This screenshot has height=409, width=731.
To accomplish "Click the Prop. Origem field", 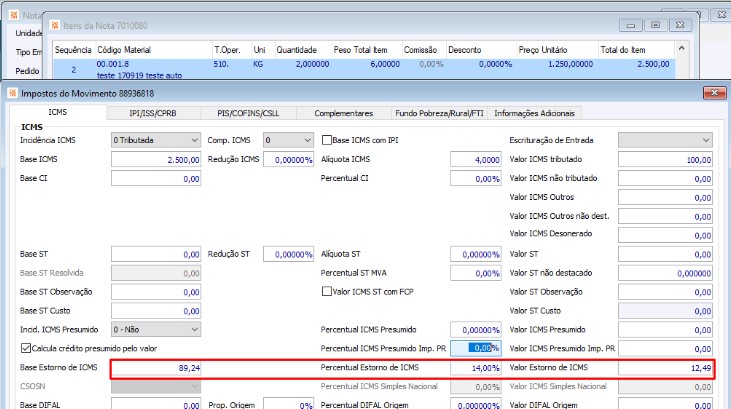I will pos(288,404).
